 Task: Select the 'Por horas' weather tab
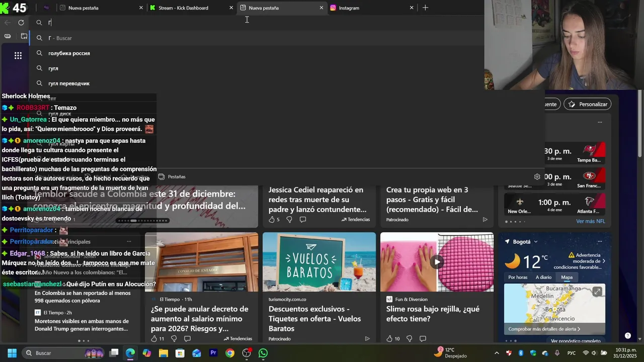(518, 278)
